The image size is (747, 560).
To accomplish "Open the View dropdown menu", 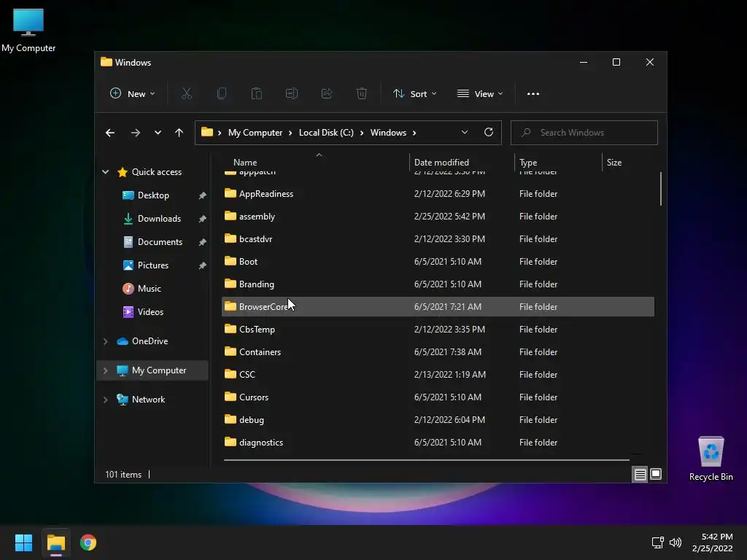I will pos(480,94).
